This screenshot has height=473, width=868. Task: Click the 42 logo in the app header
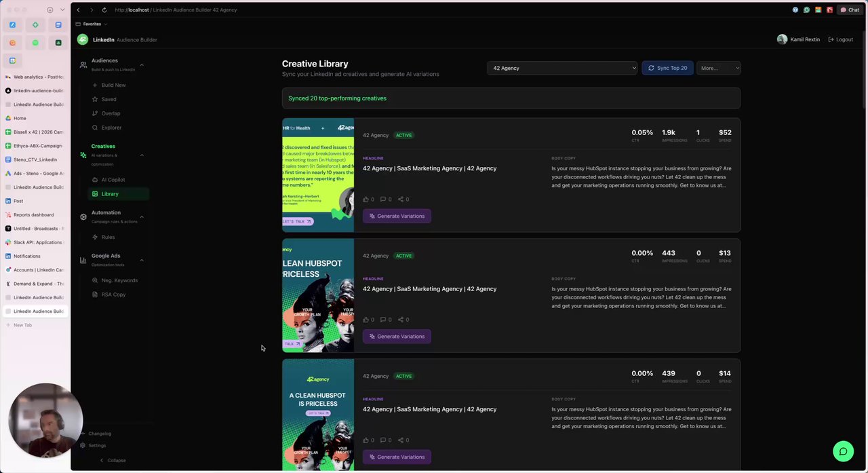click(83, 39)
